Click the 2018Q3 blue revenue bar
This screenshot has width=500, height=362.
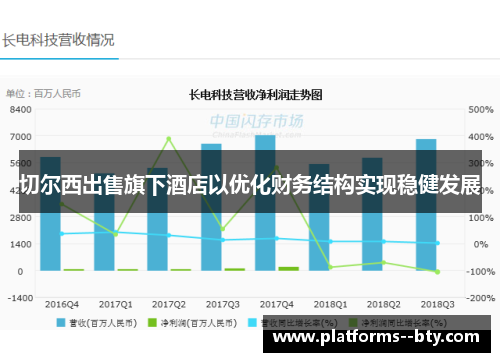(x=426, y=205)
